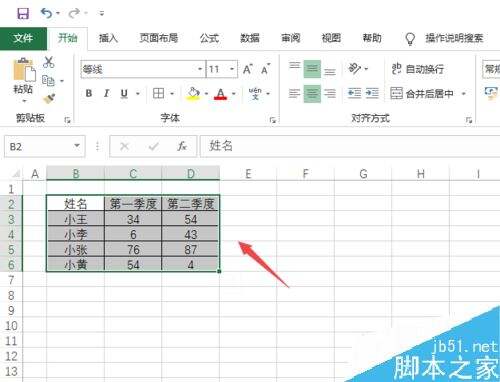Open the font name 等线 dropdown
Screen dimensions: 500x382
pos(200,69)
